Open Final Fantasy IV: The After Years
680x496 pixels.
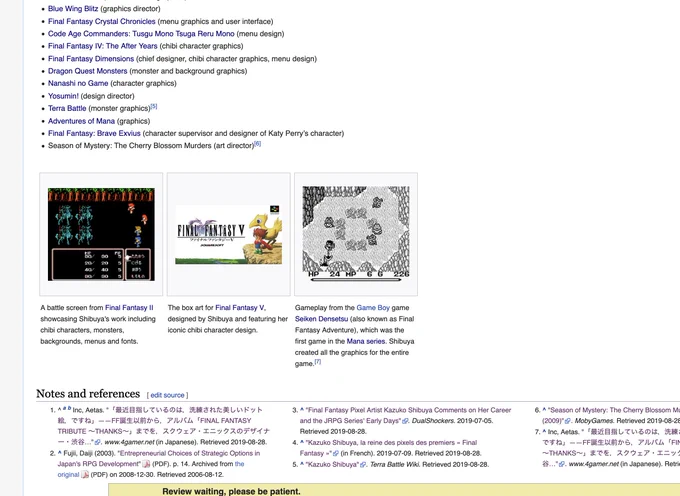[102, 46]
